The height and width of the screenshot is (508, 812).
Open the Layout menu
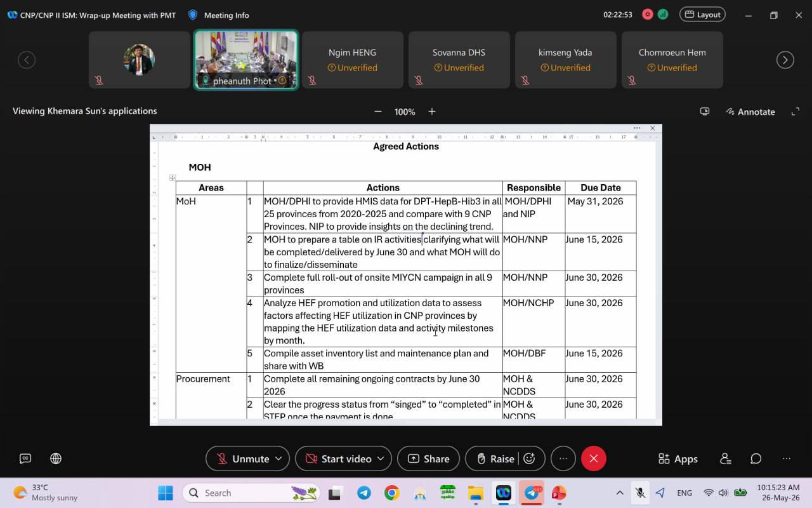coord(702,15)
